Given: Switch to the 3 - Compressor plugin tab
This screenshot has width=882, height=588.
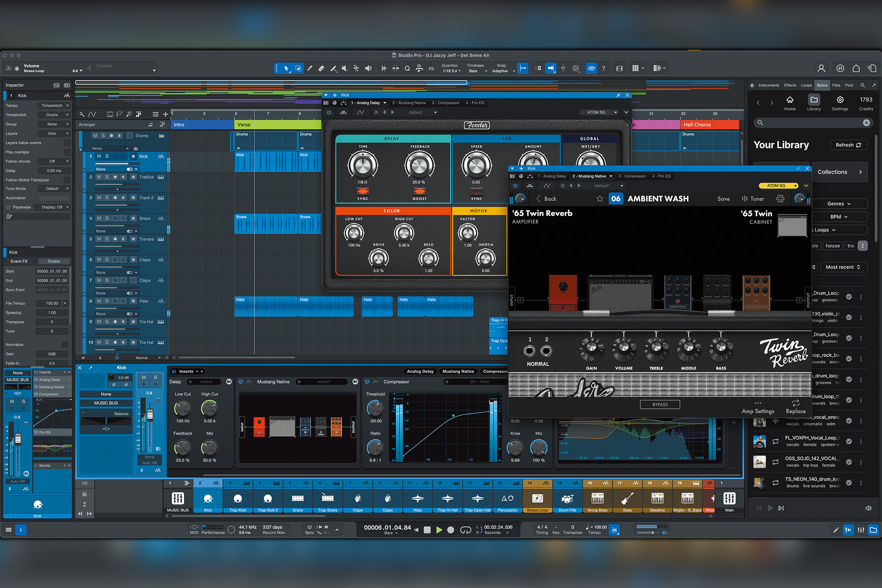Looking at the screenshot, I should click(x=632, y=176).
